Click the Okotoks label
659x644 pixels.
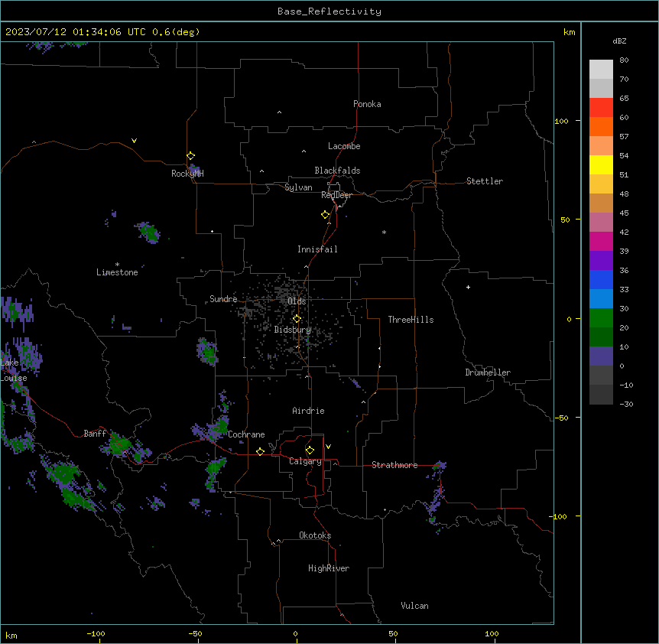[315, 535]
